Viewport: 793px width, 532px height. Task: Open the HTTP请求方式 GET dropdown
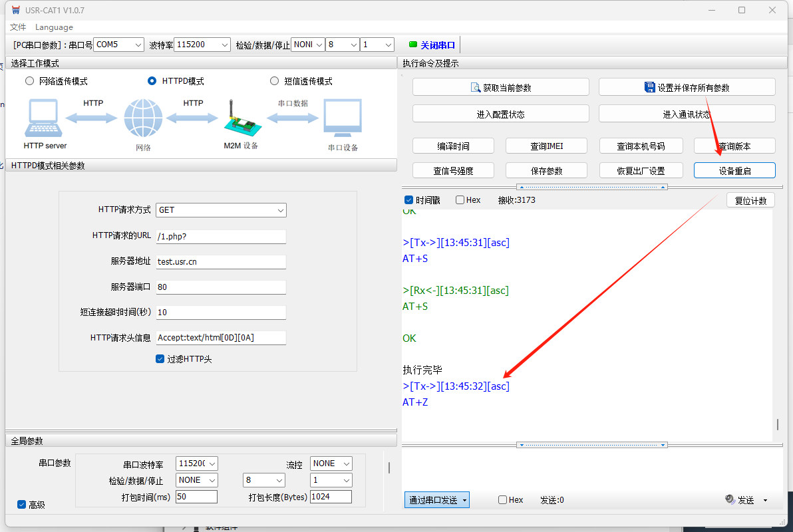[x=221, y=210]
